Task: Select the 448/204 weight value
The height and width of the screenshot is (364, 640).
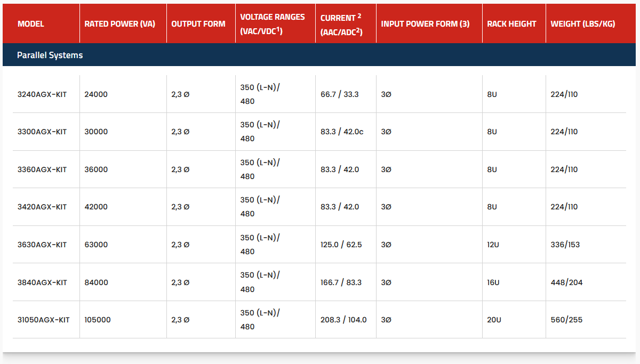Action: tap(566, 282)
